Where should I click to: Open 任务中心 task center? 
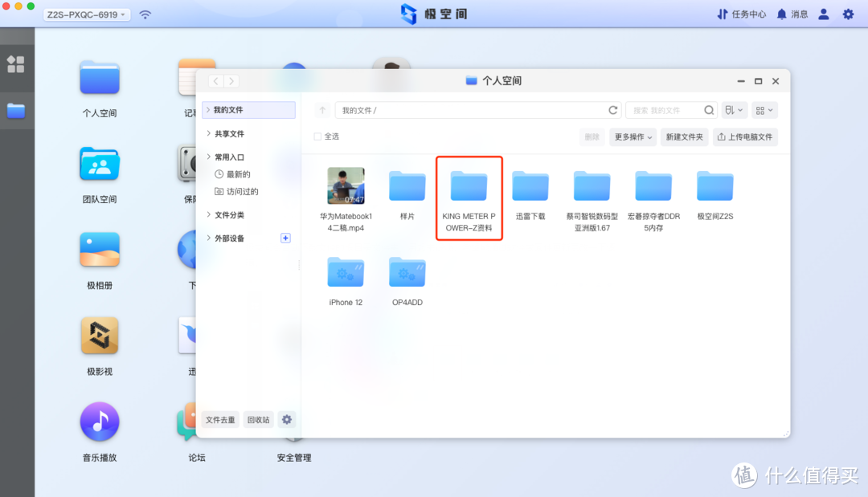(x=741, y=14)
